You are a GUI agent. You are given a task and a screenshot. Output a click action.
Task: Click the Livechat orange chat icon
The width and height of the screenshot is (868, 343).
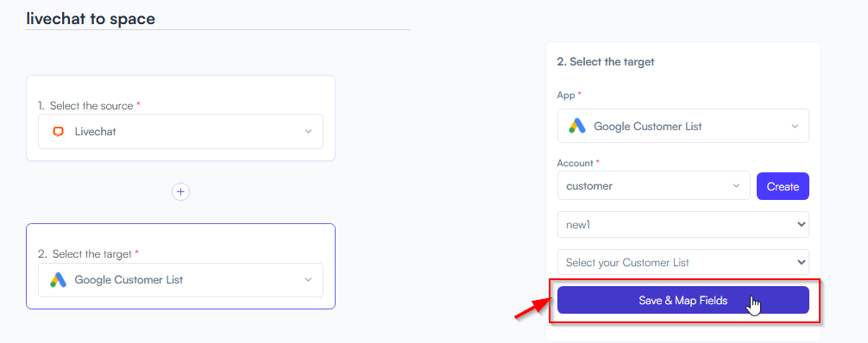click(58, 132)
